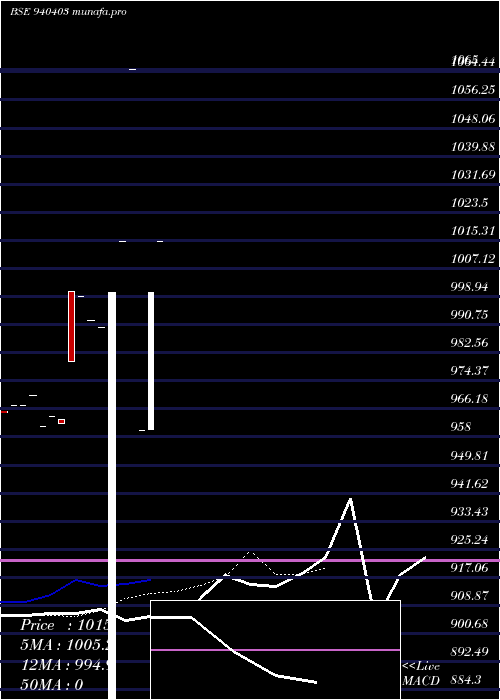The width and height of the screenshot is (500, 700).
Task: Click the 966.18 price axis label
Action: coord(469,399)
